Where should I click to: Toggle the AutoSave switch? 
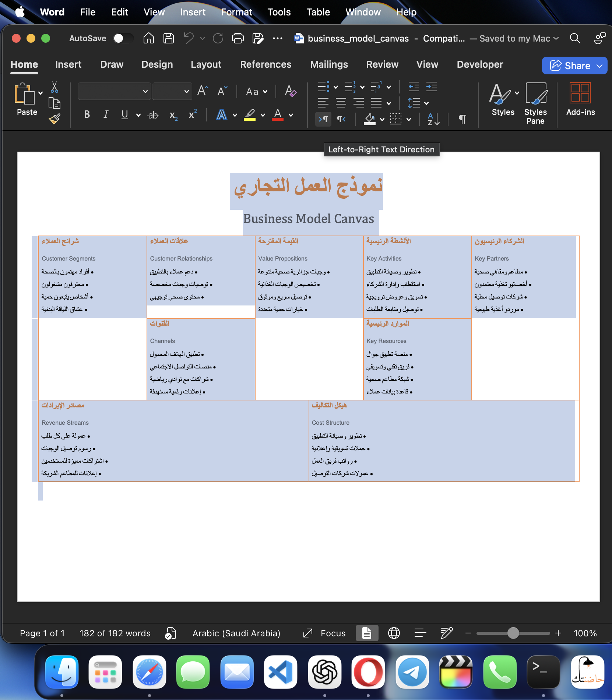tap(123, 38)
